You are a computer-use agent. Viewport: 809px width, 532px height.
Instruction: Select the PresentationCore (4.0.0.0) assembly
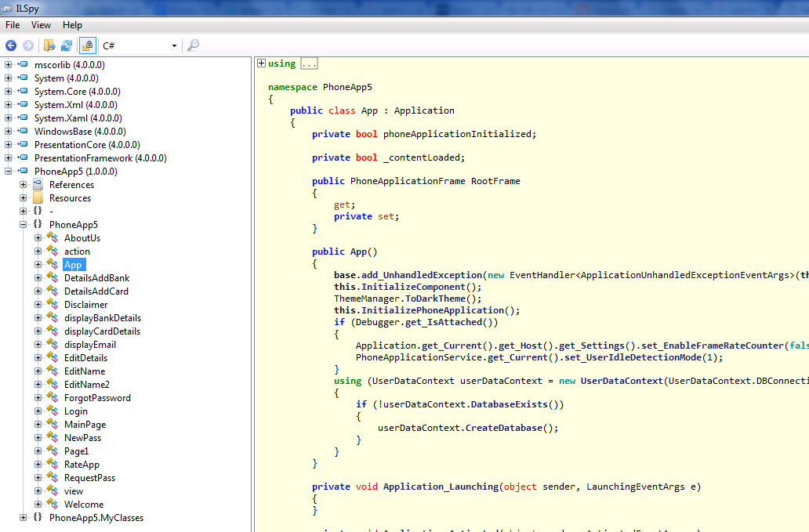(x=87, y=145)
